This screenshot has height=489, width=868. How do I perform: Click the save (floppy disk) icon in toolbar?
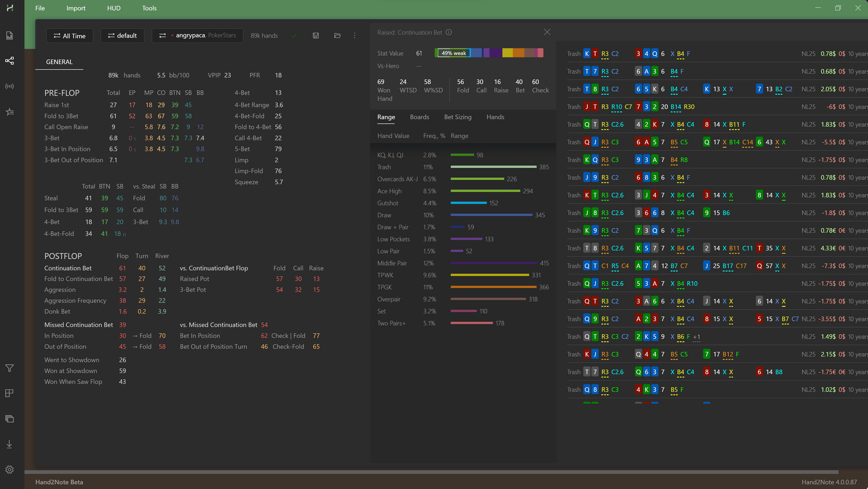click(x=316, y=36)
